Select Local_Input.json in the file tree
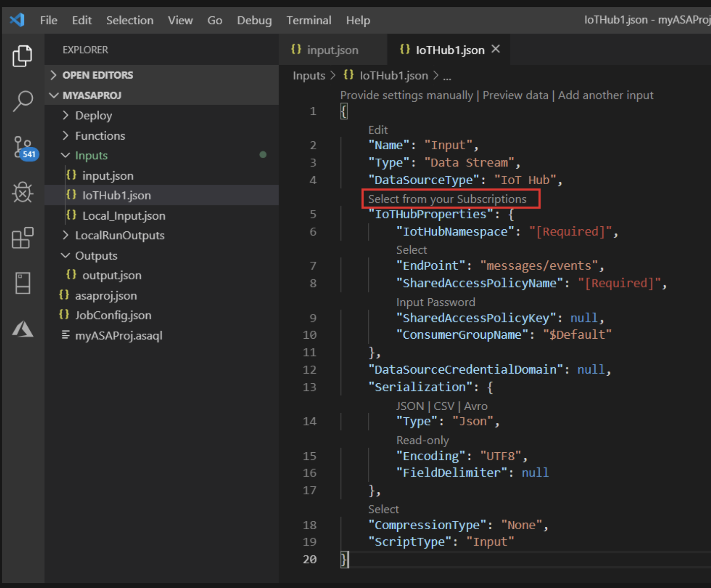This screenshot has width=711, height=588. tap(123, 215)
